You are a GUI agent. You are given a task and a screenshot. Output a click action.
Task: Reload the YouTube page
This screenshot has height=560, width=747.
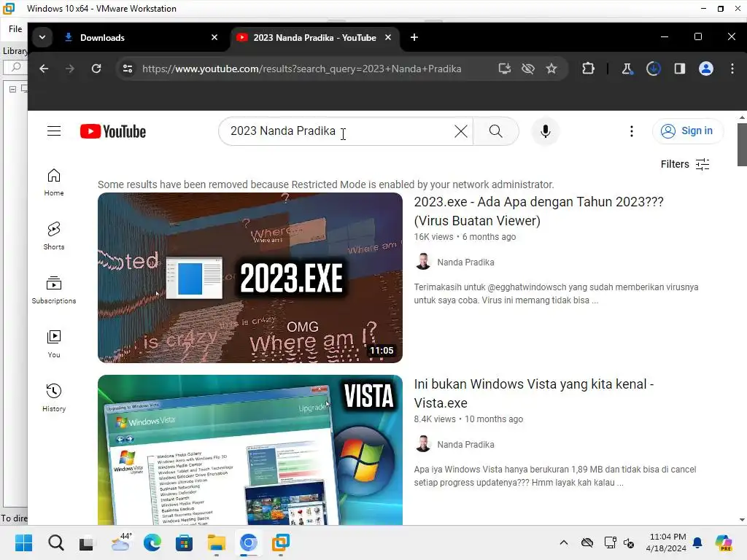96,69
